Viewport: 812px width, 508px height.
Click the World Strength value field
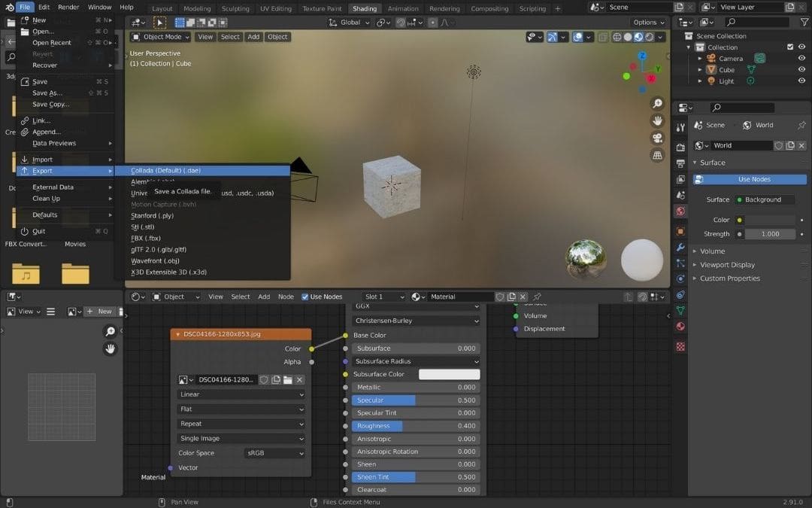pyautogui.click(x=770, y=234)
